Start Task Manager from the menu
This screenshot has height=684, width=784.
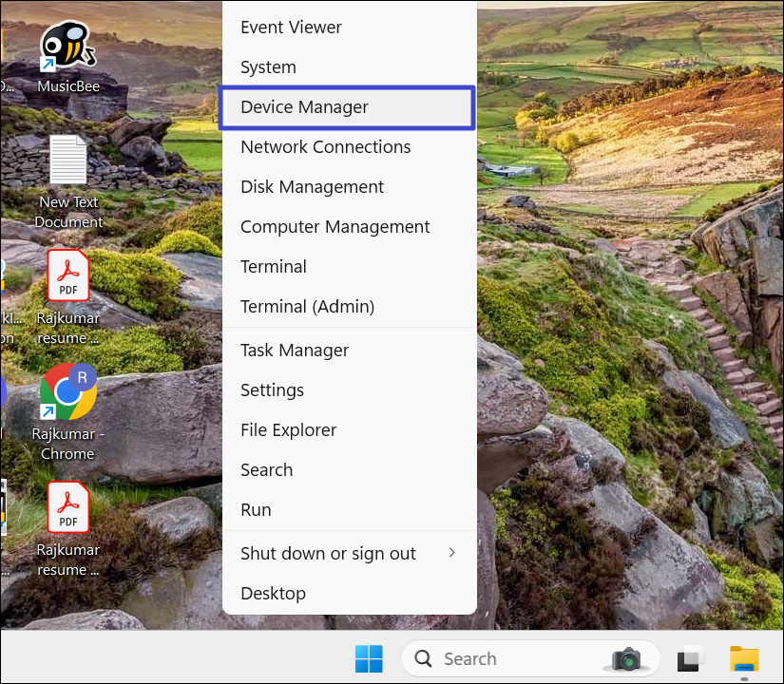295,351
